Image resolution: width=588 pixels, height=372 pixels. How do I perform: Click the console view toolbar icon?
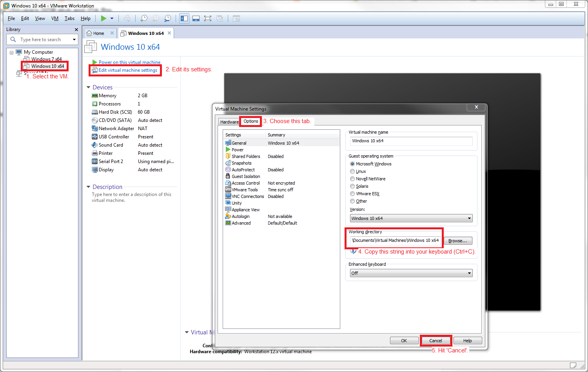[x=236, y=18]
